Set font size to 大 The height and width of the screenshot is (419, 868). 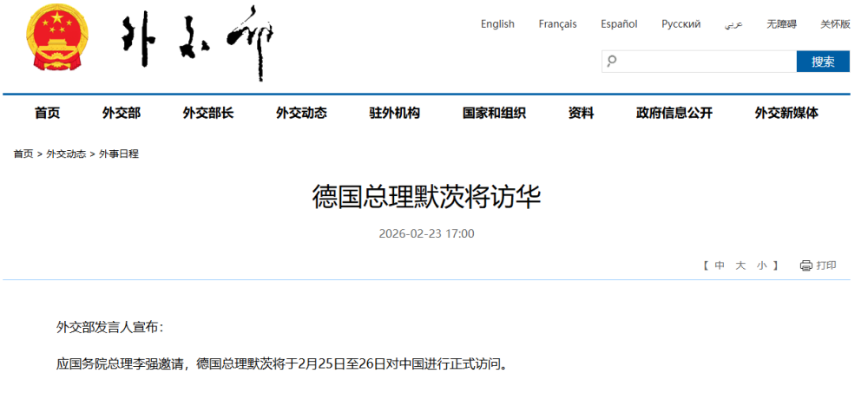740,265
